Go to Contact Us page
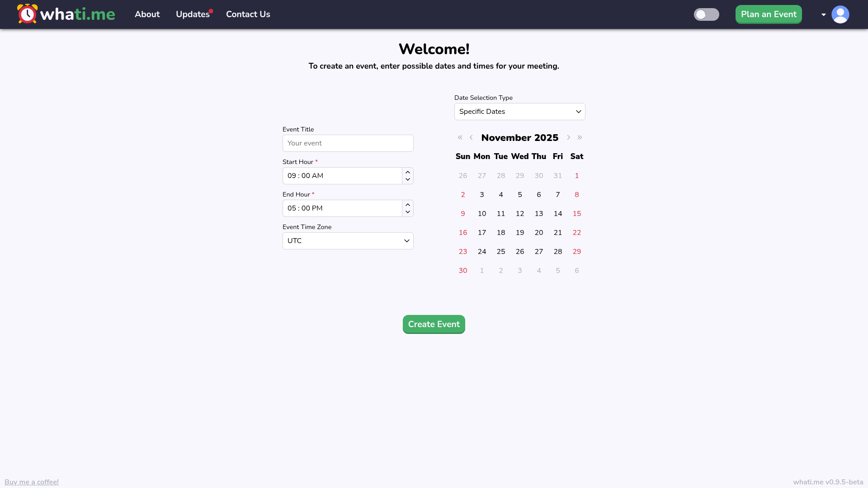This screenshot has height=488, width=868. coord(248,14)
